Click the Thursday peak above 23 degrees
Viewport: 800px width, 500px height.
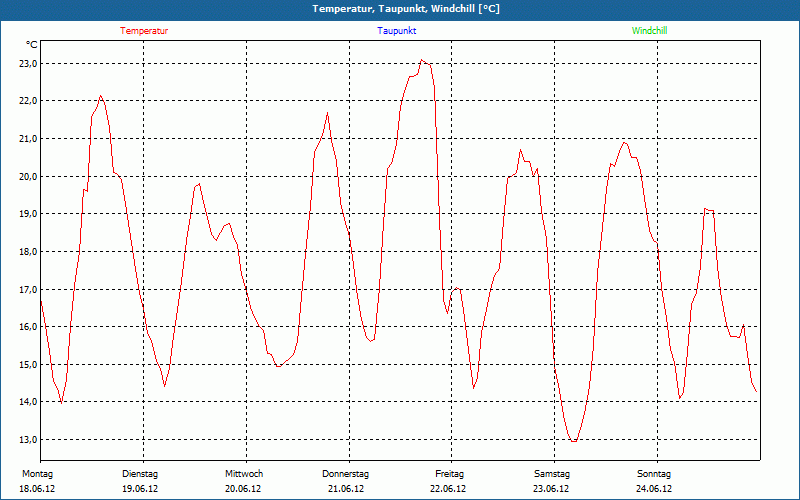(x=421, y=60)
